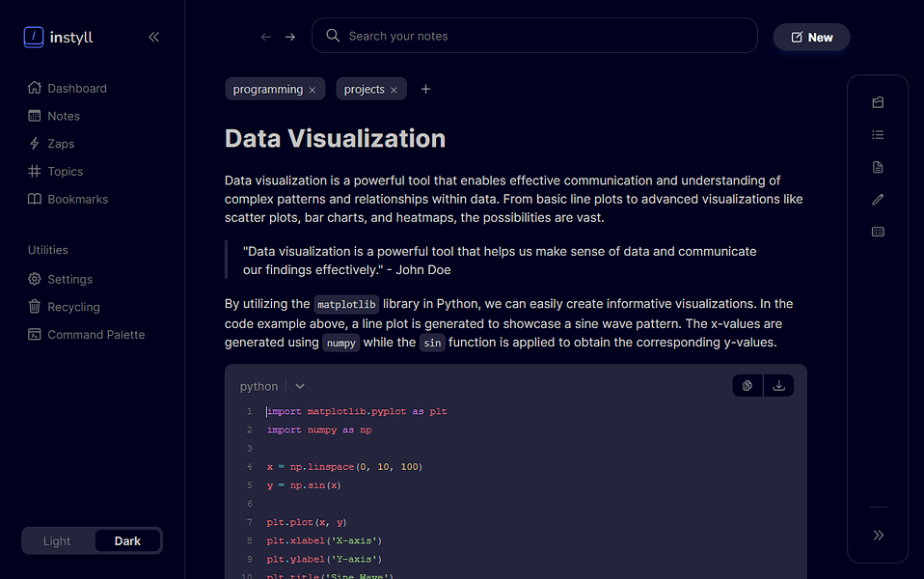
Task: Open the Command Palette
Action: pos(95,335)
